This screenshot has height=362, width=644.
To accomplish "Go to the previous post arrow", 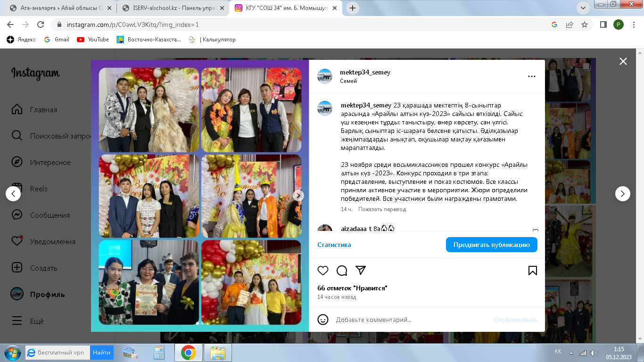I will click(13, 194).
